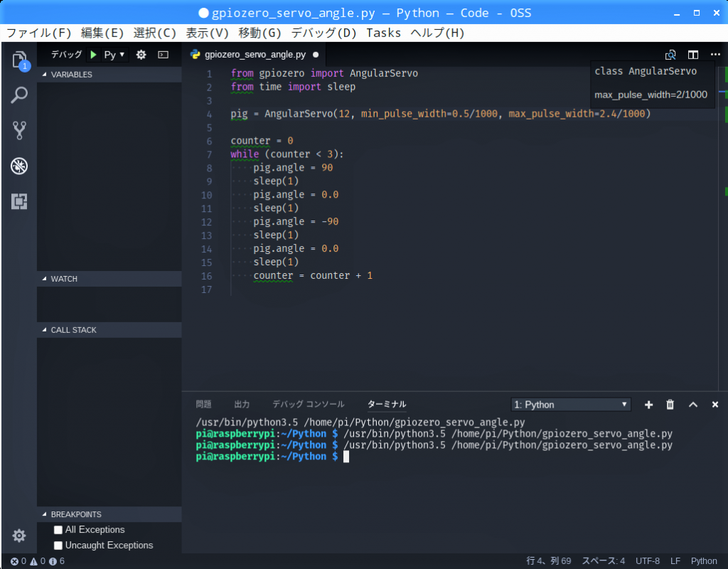
Task: Switch to the 問題 panel tab
Action: (x=203, y=404)
